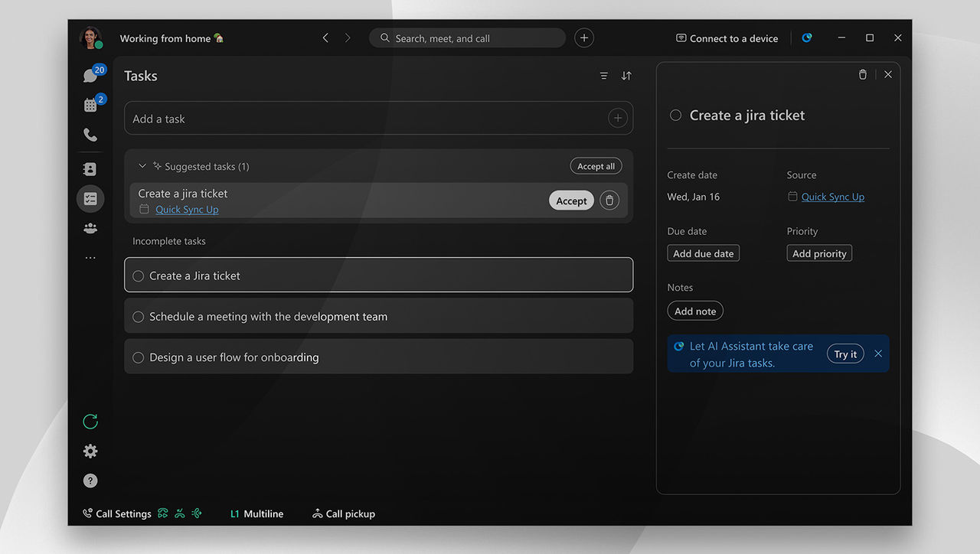This screenshot has height=554, width=980.
Task: Complete 'Design a user flow for onboarding' task
Action: pyautogui.click(x=139, y=357)
